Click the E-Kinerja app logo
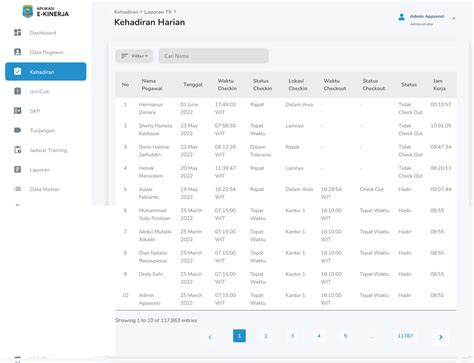 click(46, 11)
